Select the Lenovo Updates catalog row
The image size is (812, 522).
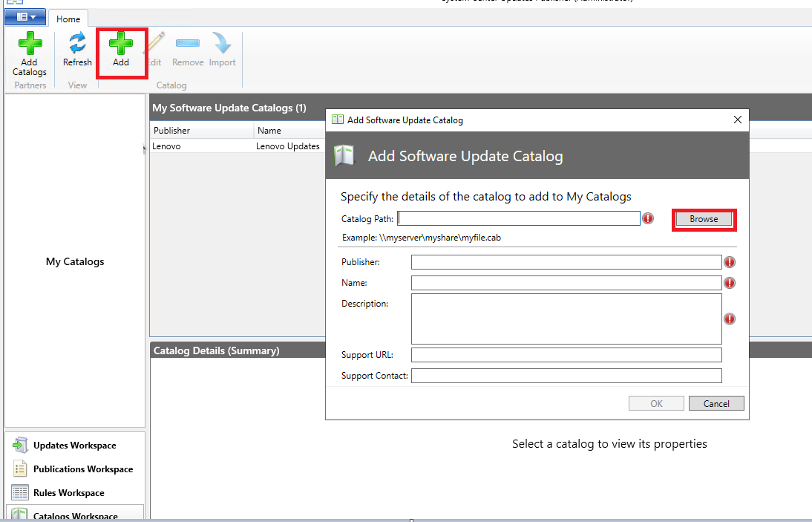point(238,146)
